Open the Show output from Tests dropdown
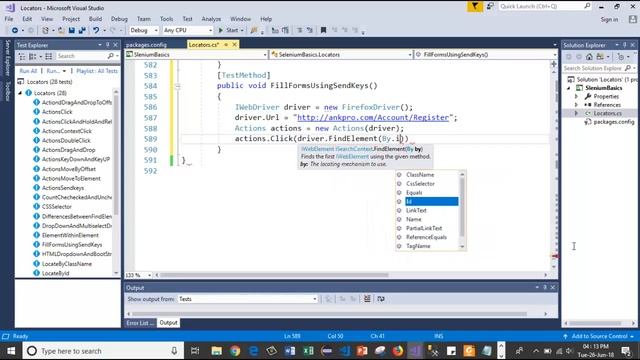This screenshot has height=360, width=640. (247, 299)
